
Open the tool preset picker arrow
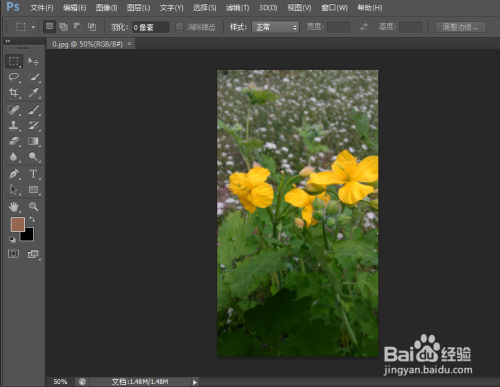click(x=33, y=27)
